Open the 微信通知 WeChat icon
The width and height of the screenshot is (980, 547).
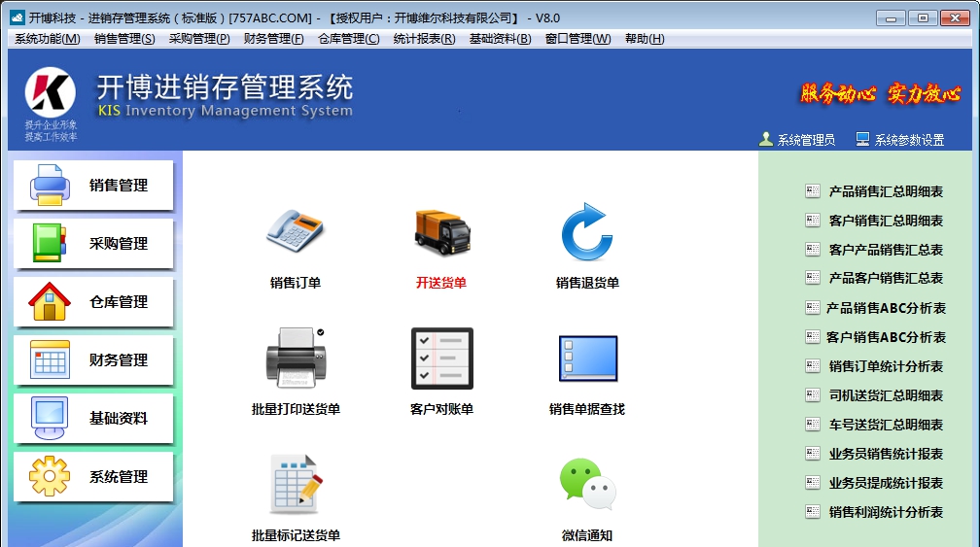pyautogui.click(x=587, y=485)
